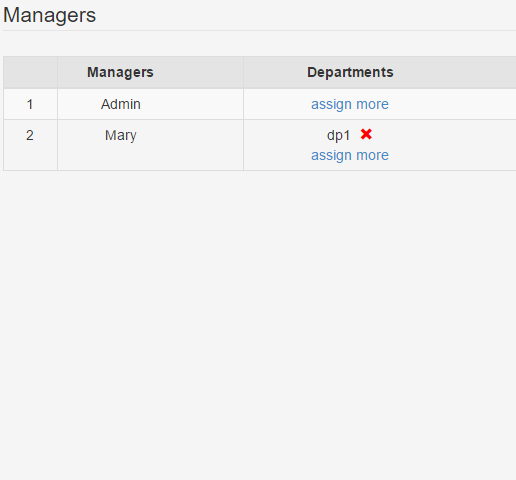Click the table's bottom border line
This screenshot has width=516, height=480.
click(x=260, y=171)
